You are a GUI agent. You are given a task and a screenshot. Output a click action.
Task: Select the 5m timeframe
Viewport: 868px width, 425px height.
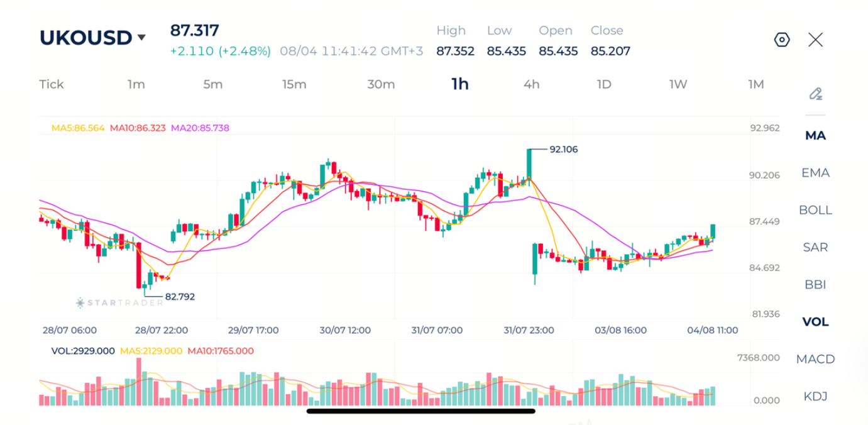tap(212, 84)
